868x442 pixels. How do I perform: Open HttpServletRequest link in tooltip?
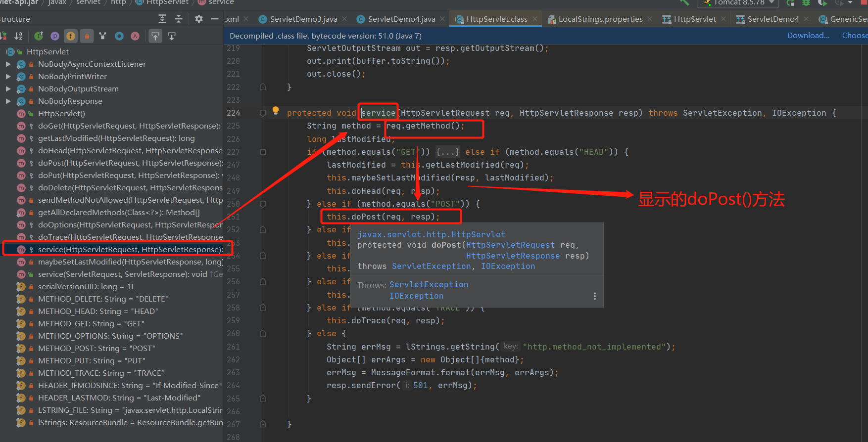point(510,245)
